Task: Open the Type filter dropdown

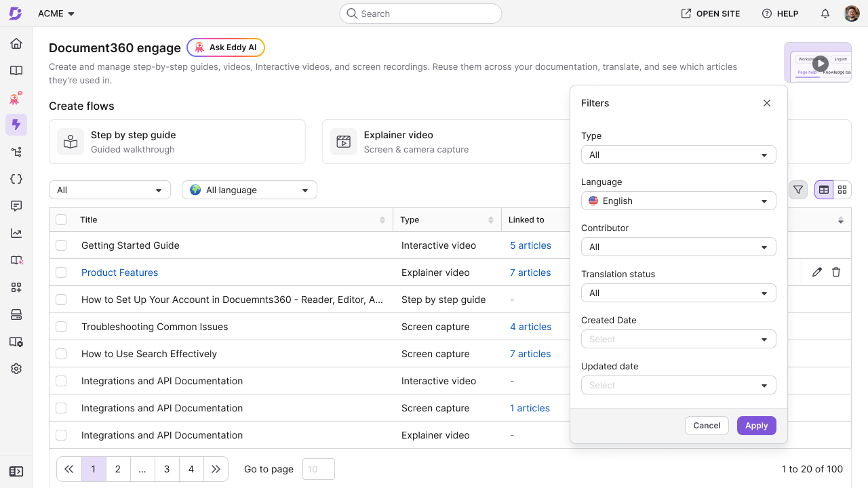Action: [679, 155]
